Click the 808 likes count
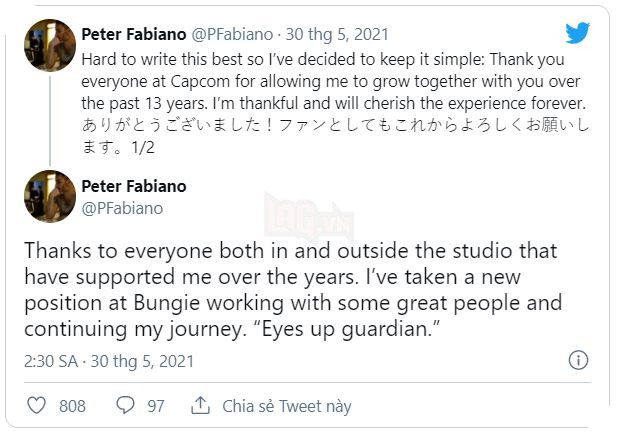This screenshot has height=438, width=618. [72, 406]
